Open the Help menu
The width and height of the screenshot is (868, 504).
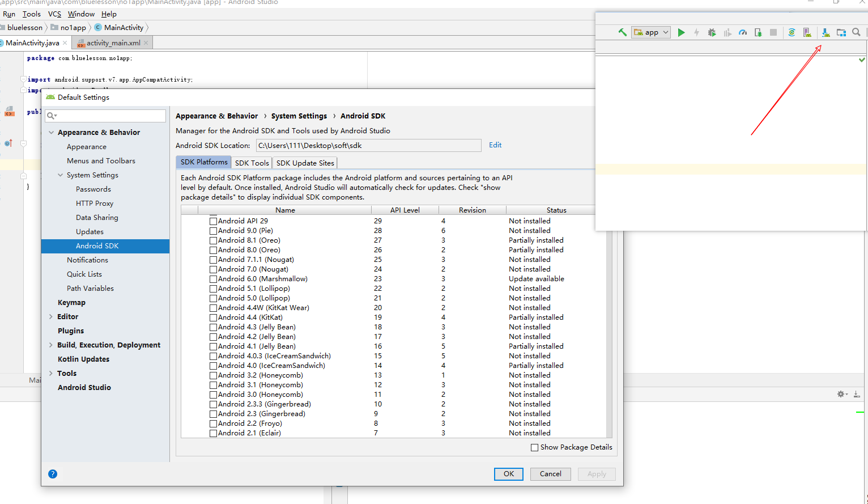(109, 14)
